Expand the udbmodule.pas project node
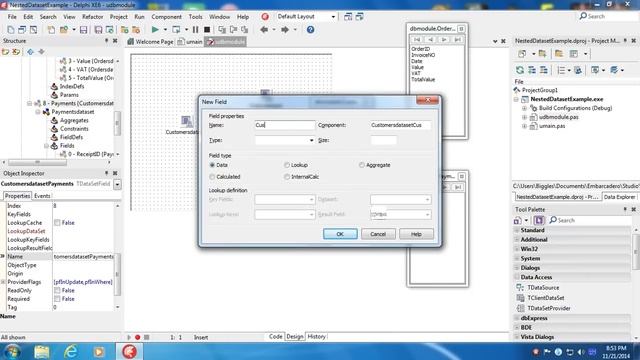The image size is (640, 360). 524,117
